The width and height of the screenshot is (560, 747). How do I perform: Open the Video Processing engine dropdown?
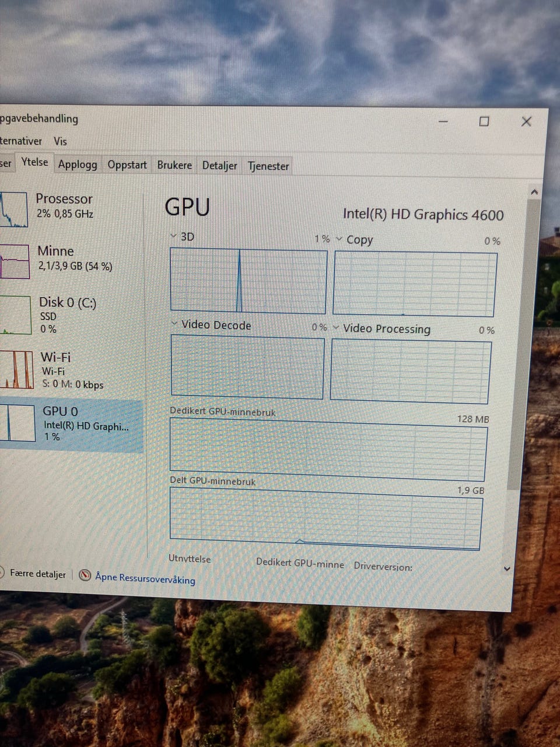[336, 327]
